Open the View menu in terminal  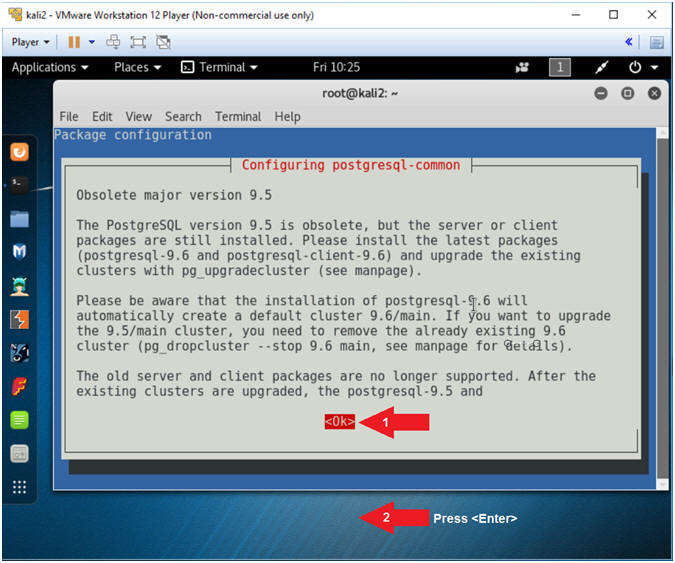pyautogui.click(x=139, y=117)
